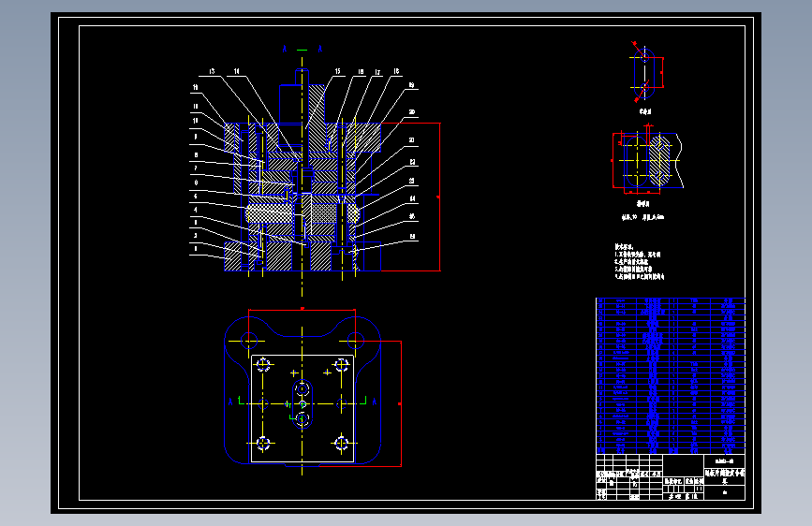The image size is (812, 526).
Task: Select the right A cutting-plane marker of plan view
Action: point(375,402)
